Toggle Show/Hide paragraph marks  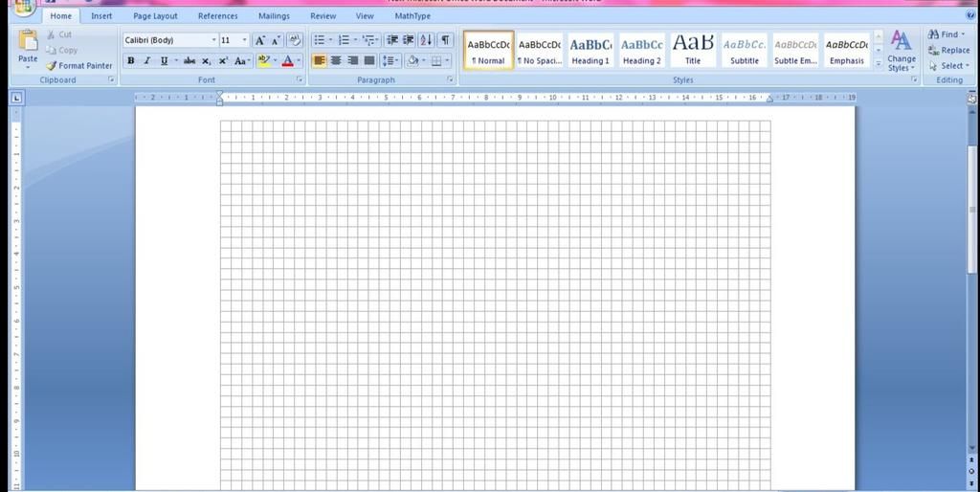pyautogui.click(x=445, y=40)
